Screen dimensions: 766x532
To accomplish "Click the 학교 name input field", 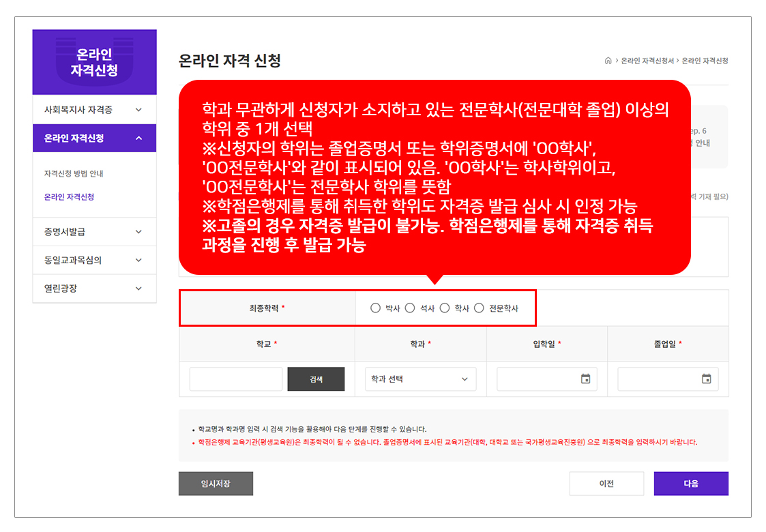I will (236, 379).
